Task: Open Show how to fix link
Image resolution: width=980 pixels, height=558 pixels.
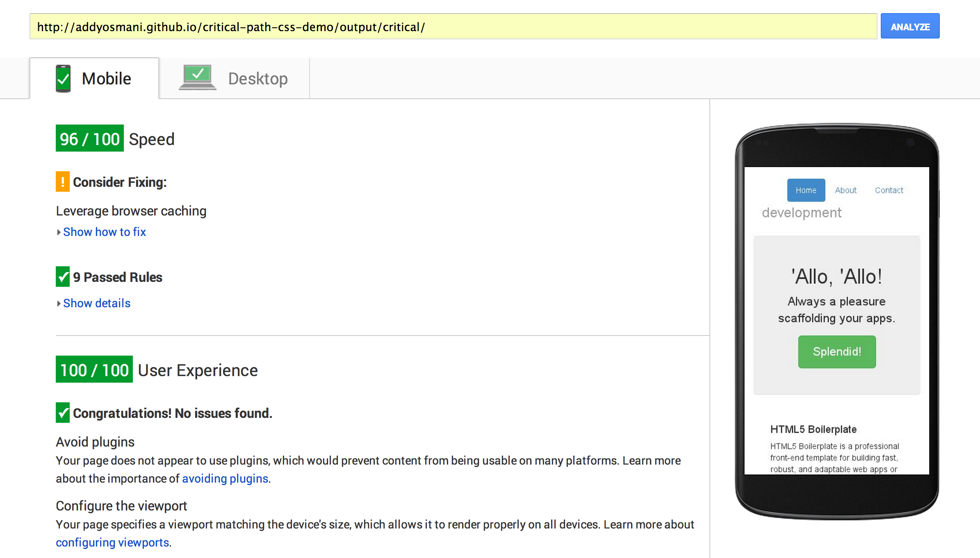Action: (x=105, y=232)
